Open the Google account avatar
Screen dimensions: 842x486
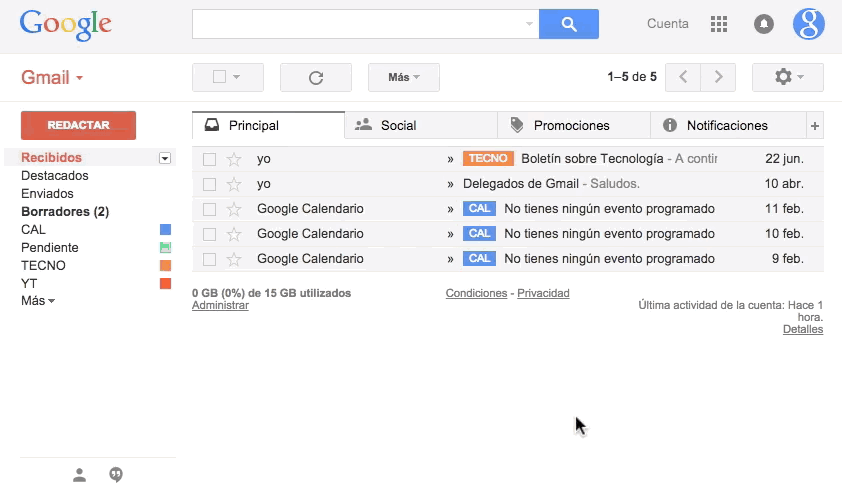tap(808, 24)
